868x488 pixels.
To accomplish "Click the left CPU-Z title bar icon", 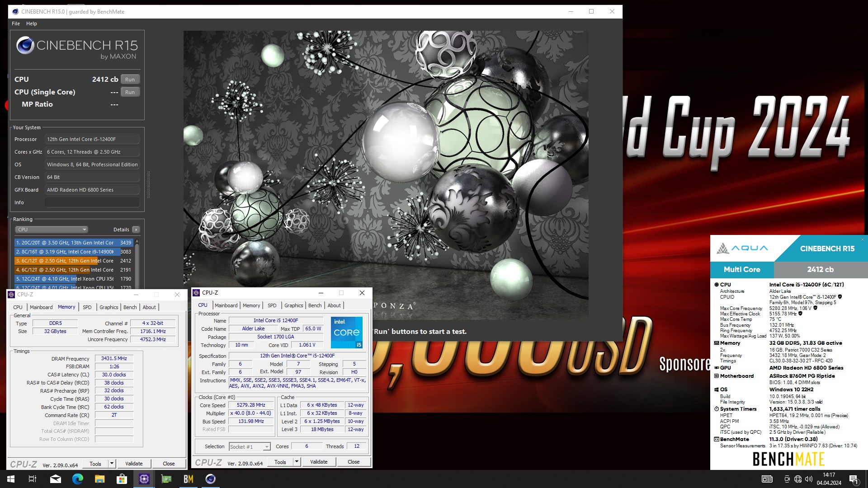I will coord(11,295).
